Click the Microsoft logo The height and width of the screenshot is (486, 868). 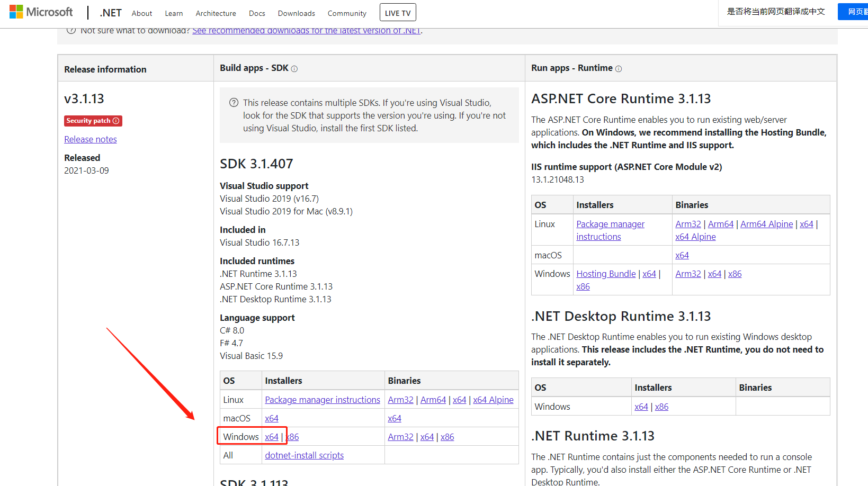pos(41,11)
